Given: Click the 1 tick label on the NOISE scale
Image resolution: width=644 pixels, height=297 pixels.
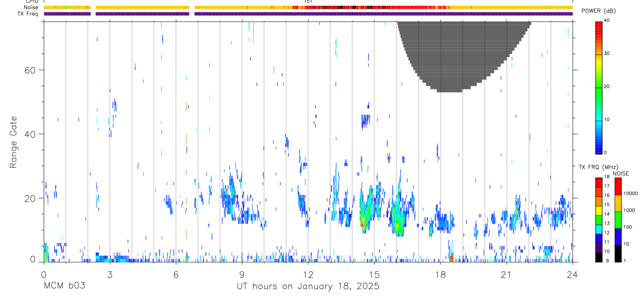Looking at the screenshot, I should [624, 260].
